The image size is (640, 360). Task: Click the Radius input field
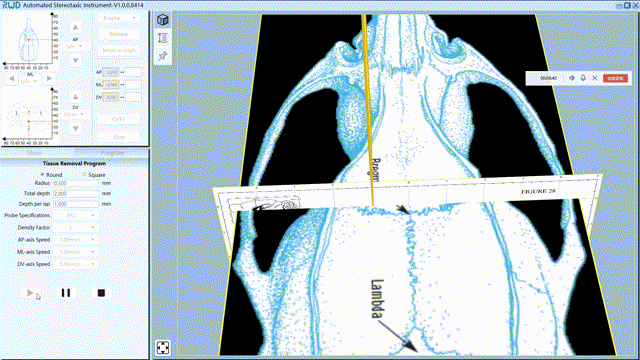pos(76,183)
